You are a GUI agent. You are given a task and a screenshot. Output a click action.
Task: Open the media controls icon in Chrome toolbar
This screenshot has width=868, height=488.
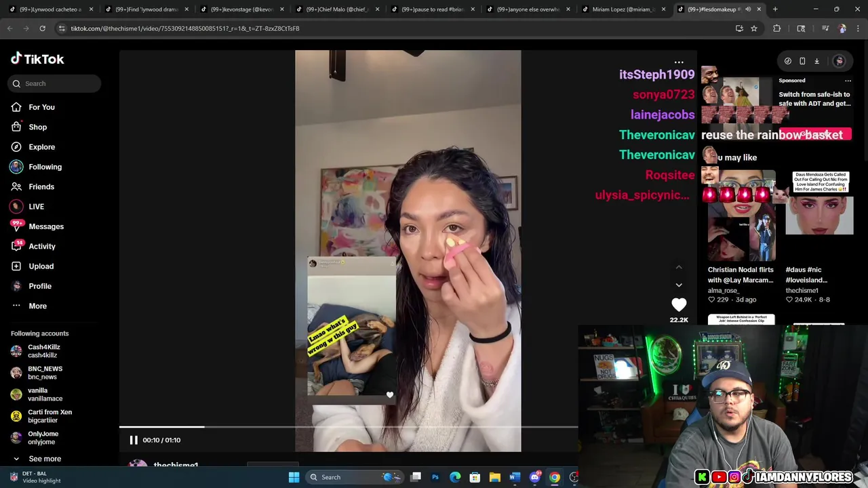825,28
